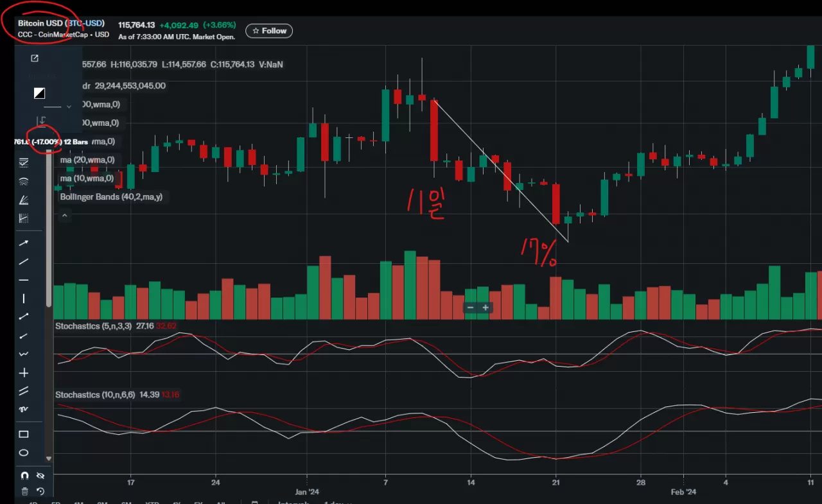Click the Follow button

(x=268, y=30)
